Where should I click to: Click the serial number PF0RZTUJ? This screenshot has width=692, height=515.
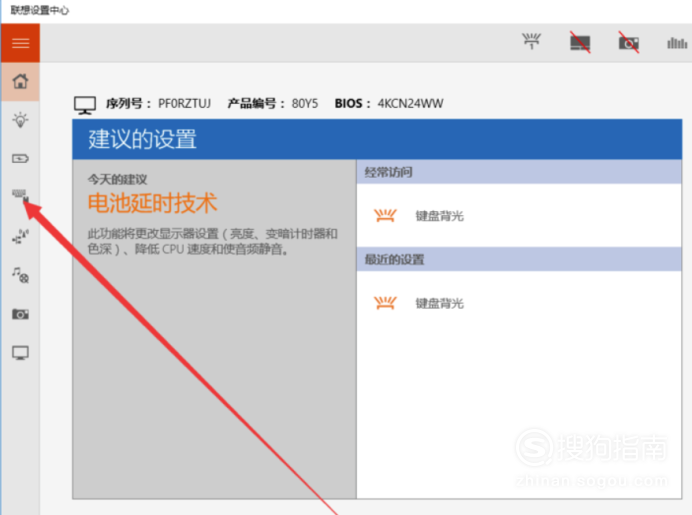[x=184, y=104]
